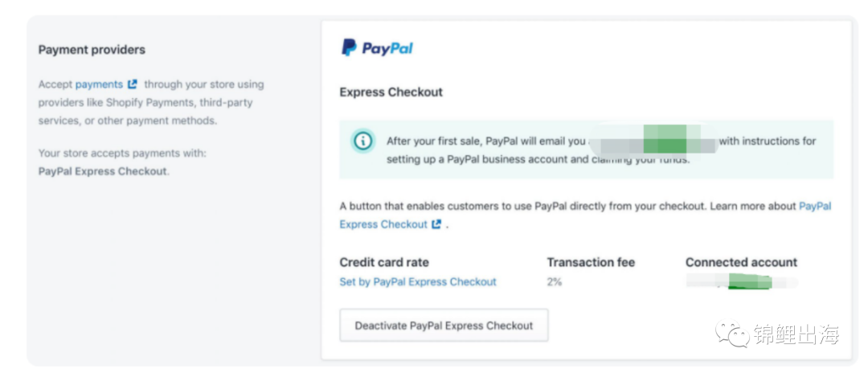Click the PayPal wordmark text in logo

387,49
